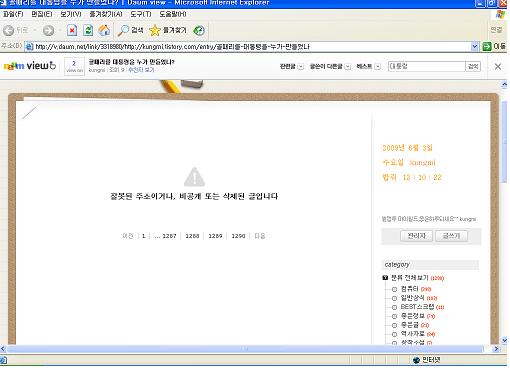
Task: Open the 도움말(H) menu
Action: click(x=173, y=14)
